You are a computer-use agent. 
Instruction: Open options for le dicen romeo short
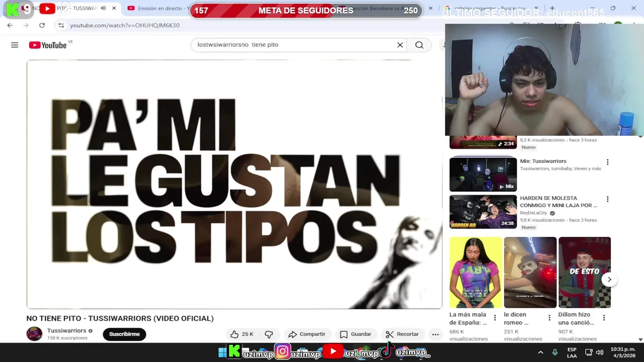[x=549, y=318]
